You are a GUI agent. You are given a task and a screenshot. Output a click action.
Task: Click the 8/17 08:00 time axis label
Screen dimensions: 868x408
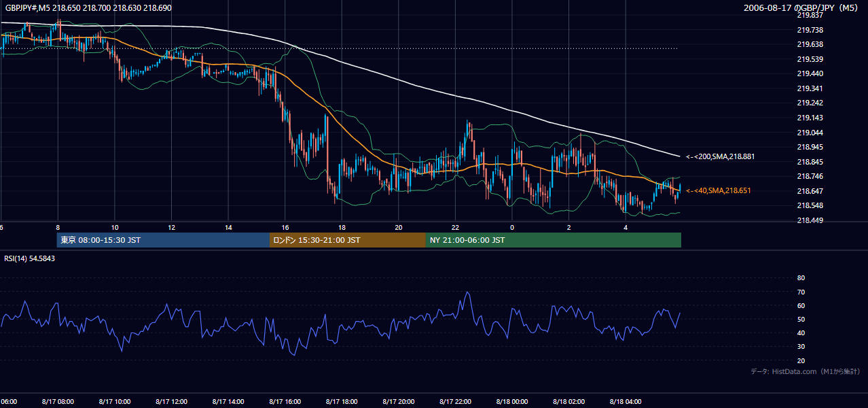click(x=58, y=401)
